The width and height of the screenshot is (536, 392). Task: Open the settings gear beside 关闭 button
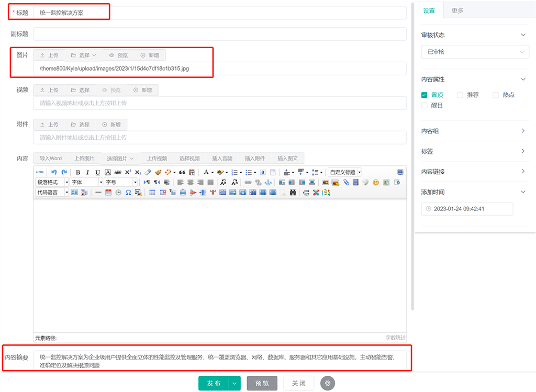tap(328, 383)
